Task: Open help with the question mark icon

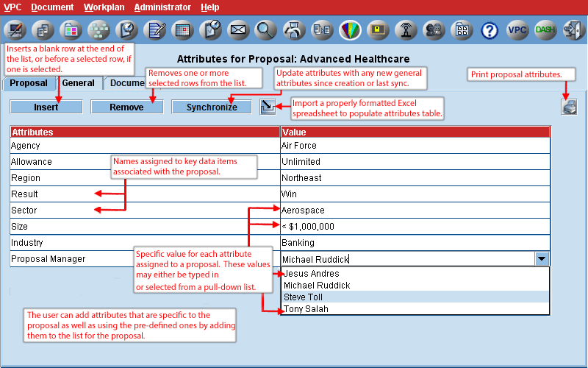Action: click(490, 29)
